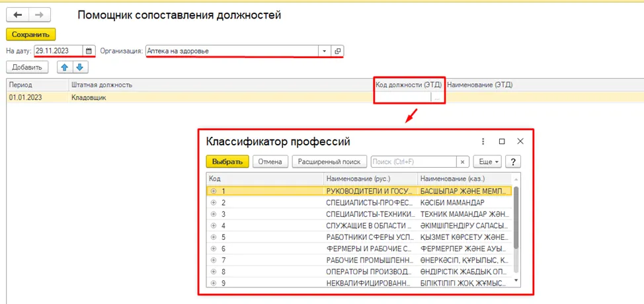Open the Еще dropdown menu
Screen dimensions: 644x304
(x=488, y=162)
